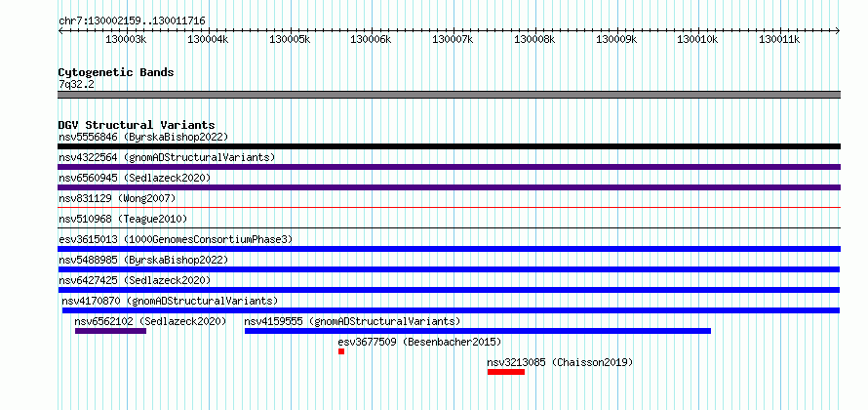This screenshot has width=868, height=410.
Task: Open variant nsv3213085 (Chaisson2019) label
Action: pyautogui.click(x=560, y=362)
